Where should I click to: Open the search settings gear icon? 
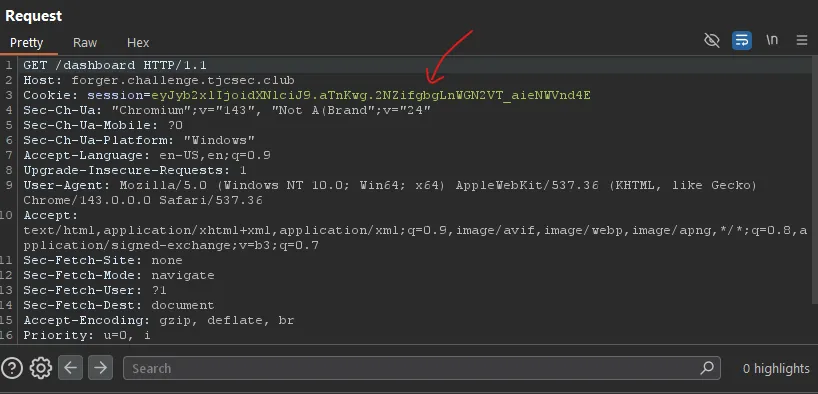pyautogui.click(x=41, y=368)
